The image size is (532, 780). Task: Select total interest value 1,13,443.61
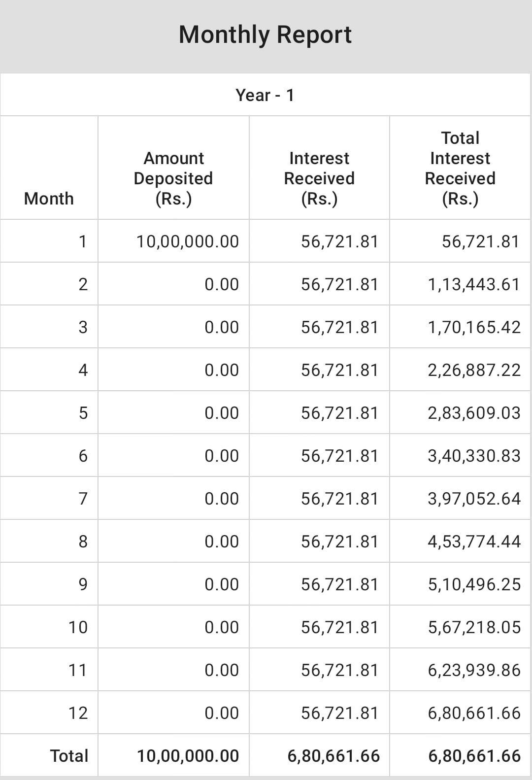pos(473,284)
